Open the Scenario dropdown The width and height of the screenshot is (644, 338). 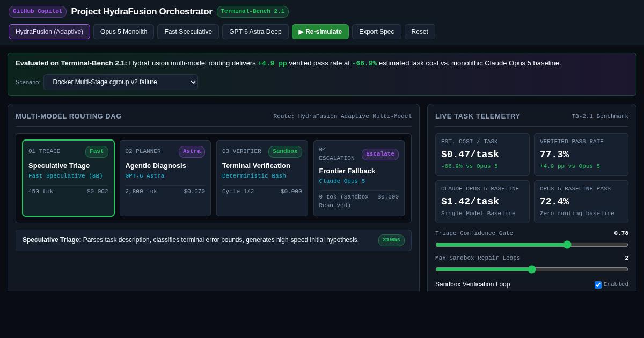(x=121, y=82)
